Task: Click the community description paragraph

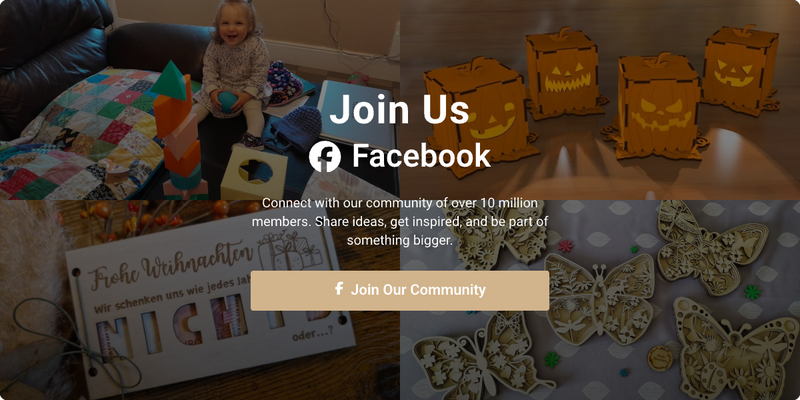Action: [399, 222]
